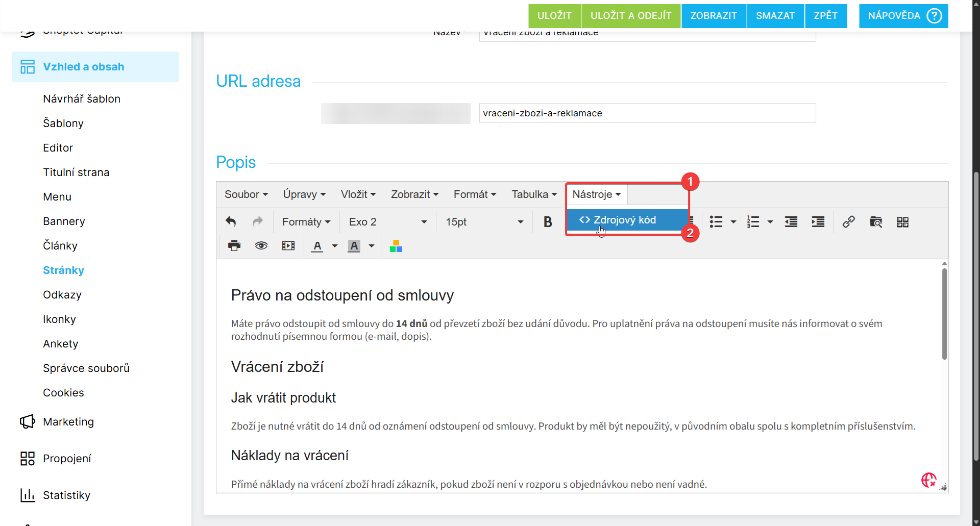Open the file browser search icon
The image size is (980, 526).
(x=876, y=222)
